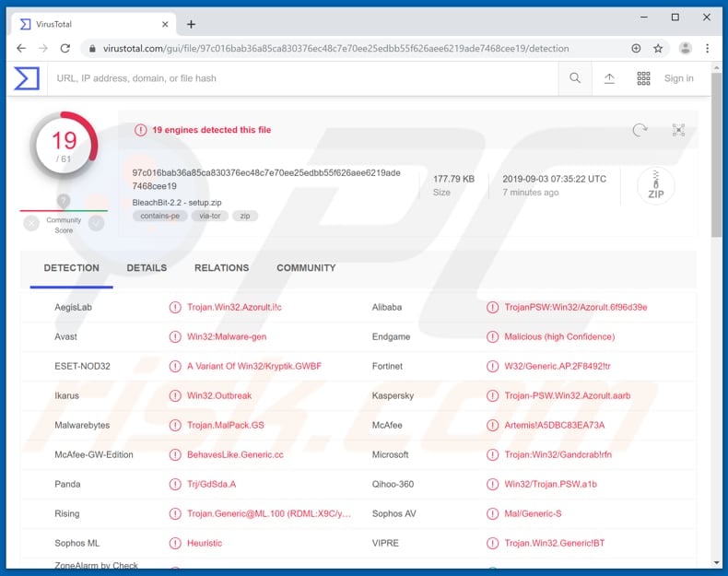Click the contains-pe tag

click(159, 216)
